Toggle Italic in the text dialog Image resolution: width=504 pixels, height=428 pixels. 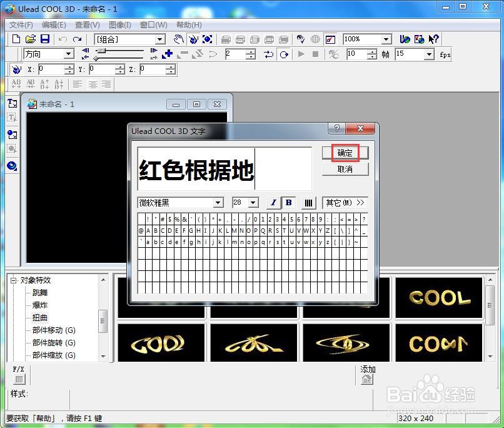(x=273, y=203)
